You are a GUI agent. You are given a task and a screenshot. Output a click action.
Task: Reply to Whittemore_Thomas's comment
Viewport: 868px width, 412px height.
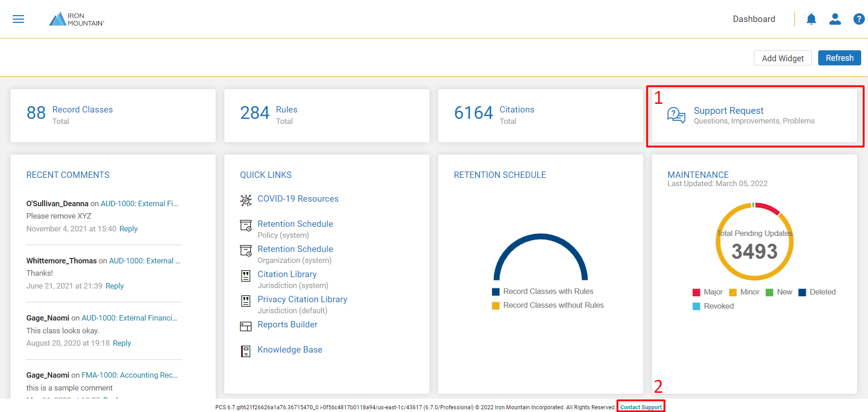click(115, 286)
